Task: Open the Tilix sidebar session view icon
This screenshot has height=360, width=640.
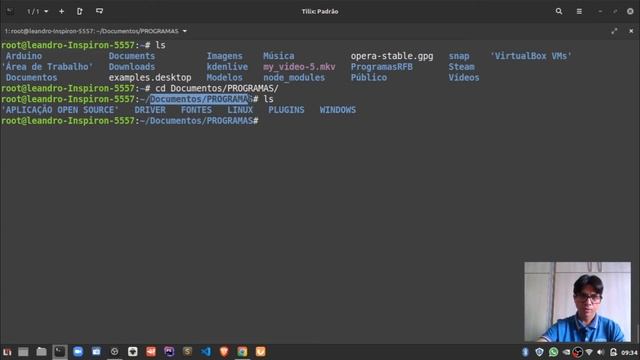Action: [10, 11]
